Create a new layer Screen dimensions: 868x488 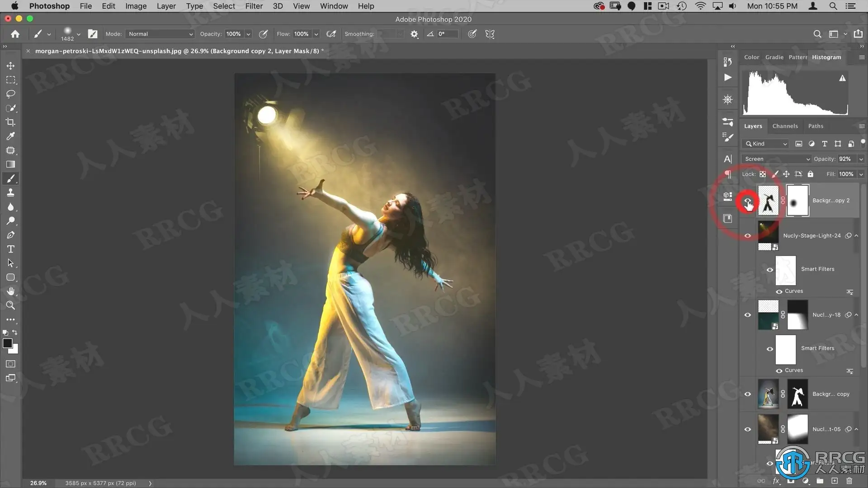835,481
